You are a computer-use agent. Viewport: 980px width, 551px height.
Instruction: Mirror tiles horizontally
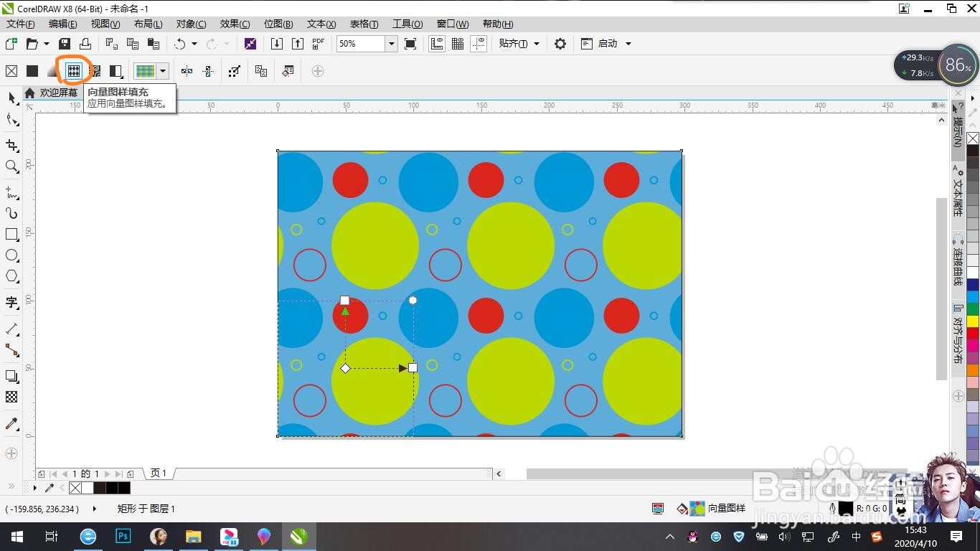(187, 71)
